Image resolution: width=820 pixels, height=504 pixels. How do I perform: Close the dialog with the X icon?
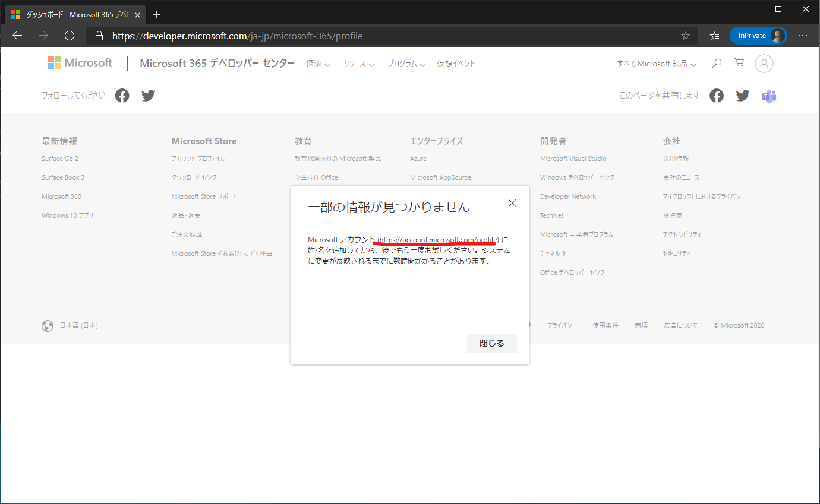(x=512, y=203)
